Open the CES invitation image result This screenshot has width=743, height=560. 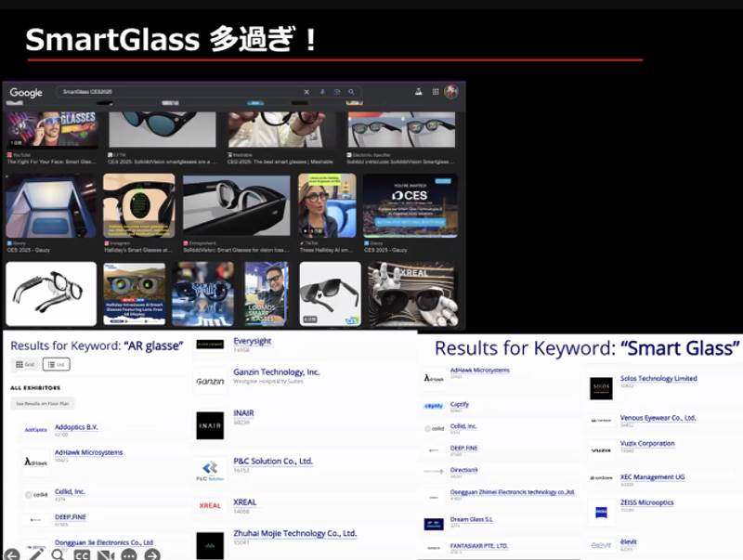[411, 205]
